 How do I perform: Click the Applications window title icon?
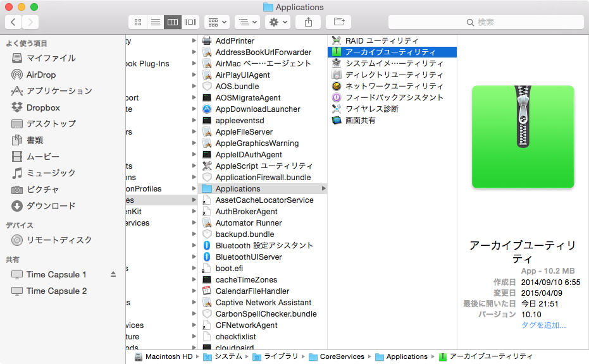268,7
